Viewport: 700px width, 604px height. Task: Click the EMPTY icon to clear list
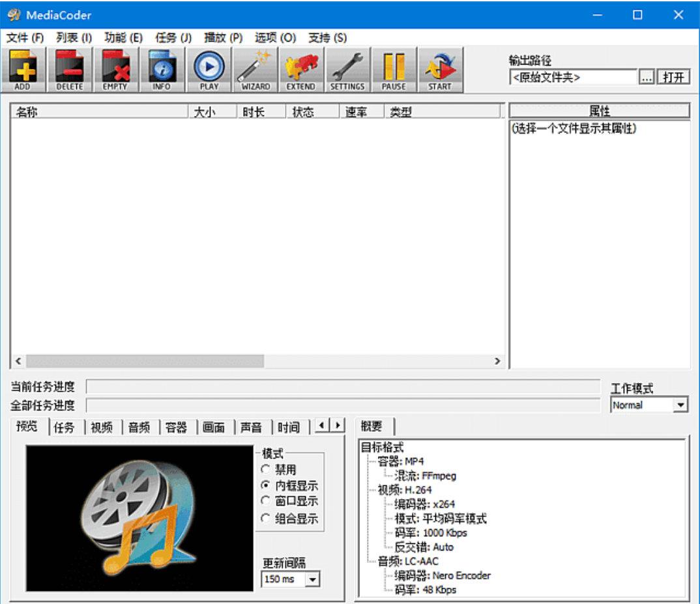click(115, 68)
